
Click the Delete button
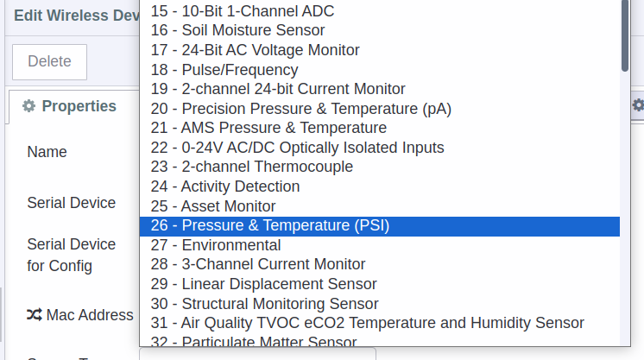50,61
